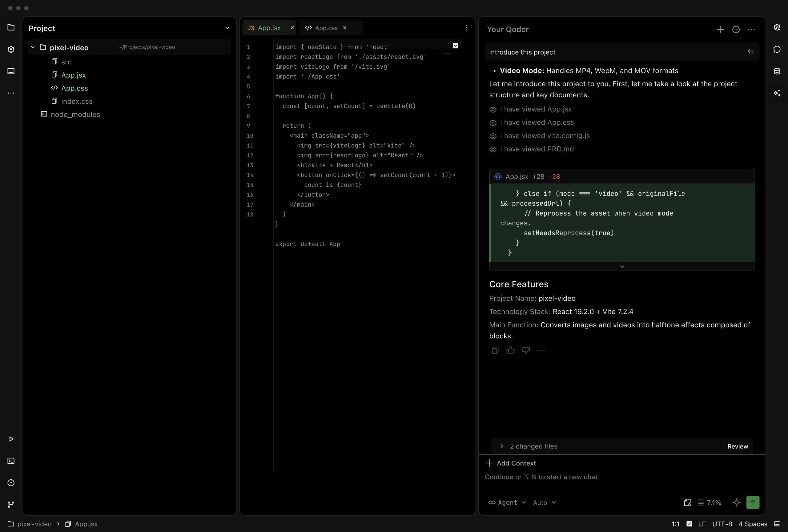Viewport: 788px width, 532px height.
Task: Click the 7.1% context usage indicator
Action: (x=710, y=502)
